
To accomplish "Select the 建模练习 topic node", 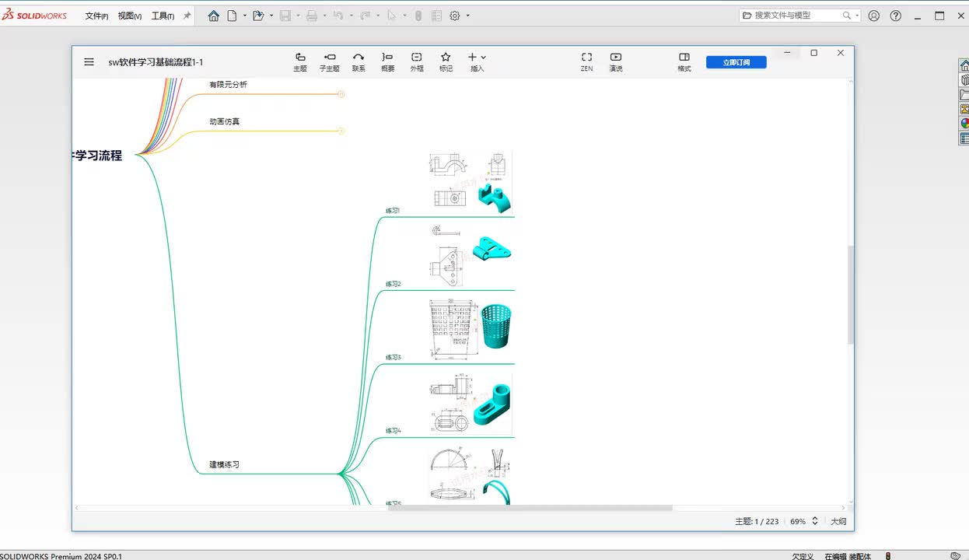I will click(224, 464).
